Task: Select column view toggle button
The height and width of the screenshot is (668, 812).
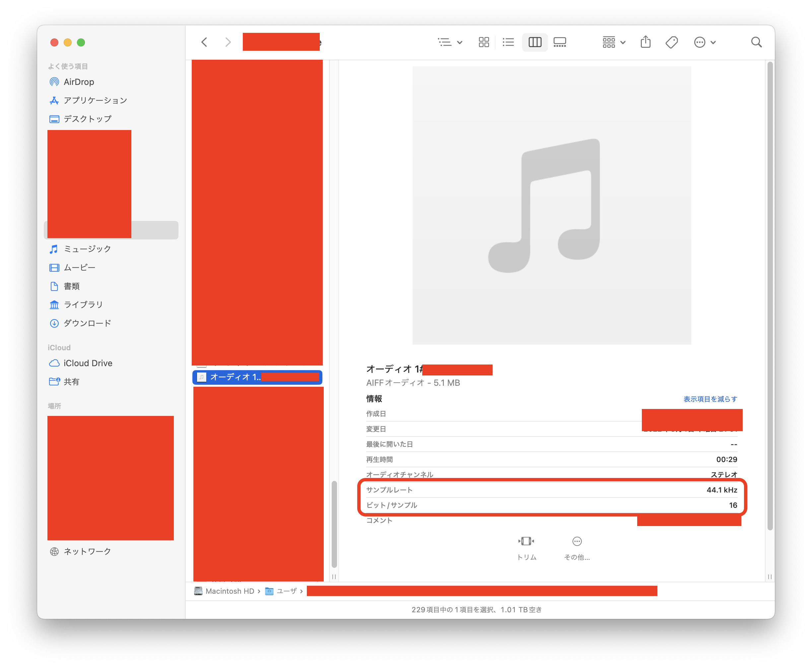Action: 535,42
